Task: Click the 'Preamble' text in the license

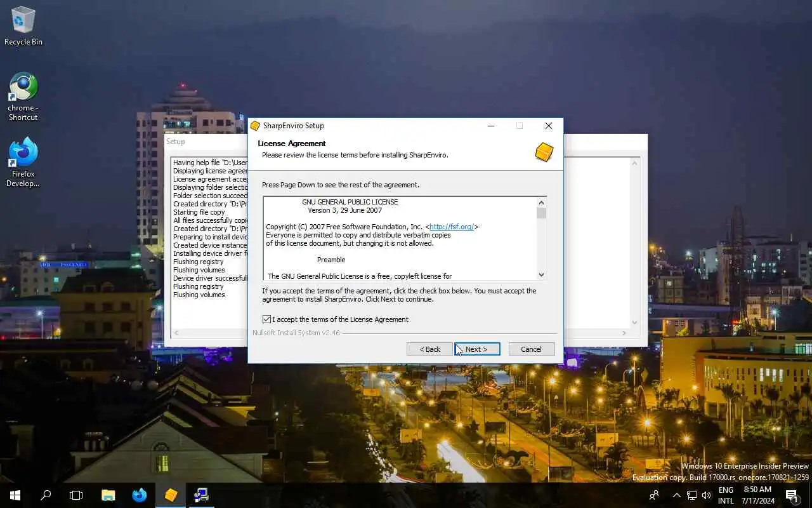Action: click(331, 260)
